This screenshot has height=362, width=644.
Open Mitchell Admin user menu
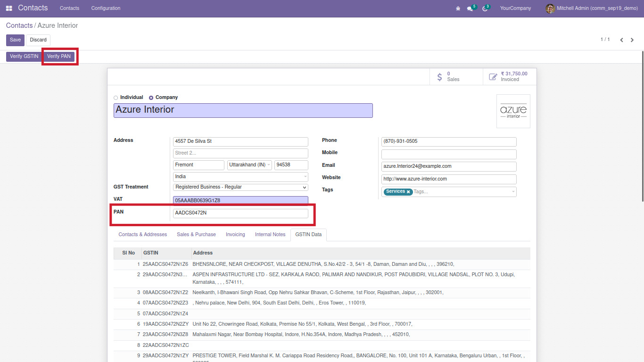[x=592, y=8]
